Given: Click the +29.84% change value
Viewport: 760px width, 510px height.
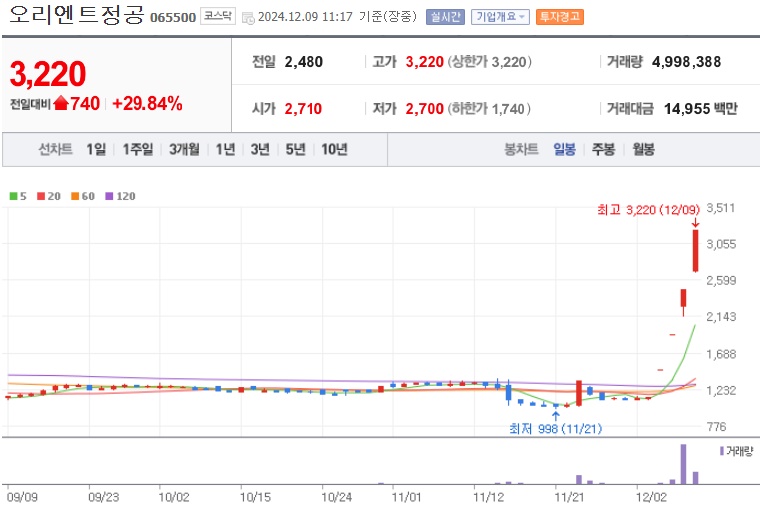Looking at the screenshot, I should [x=147, y=104].
